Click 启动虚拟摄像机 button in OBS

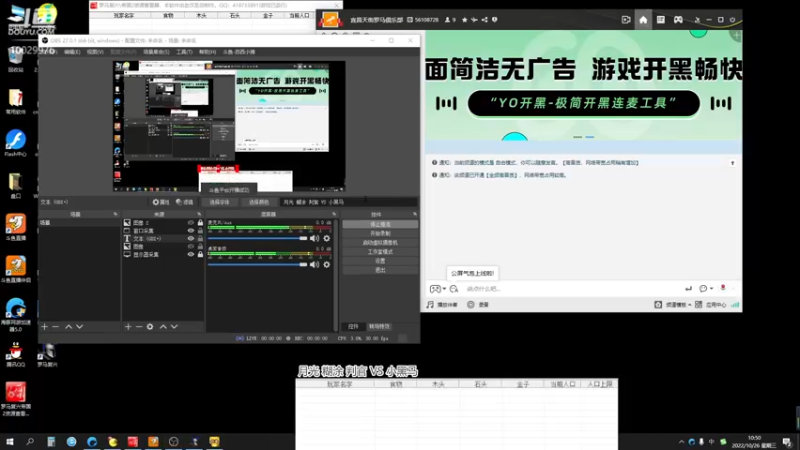pos(380,243)
